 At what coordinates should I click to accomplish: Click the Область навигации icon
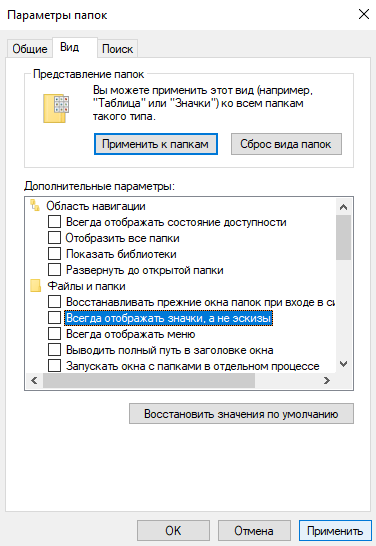(35, 205)
